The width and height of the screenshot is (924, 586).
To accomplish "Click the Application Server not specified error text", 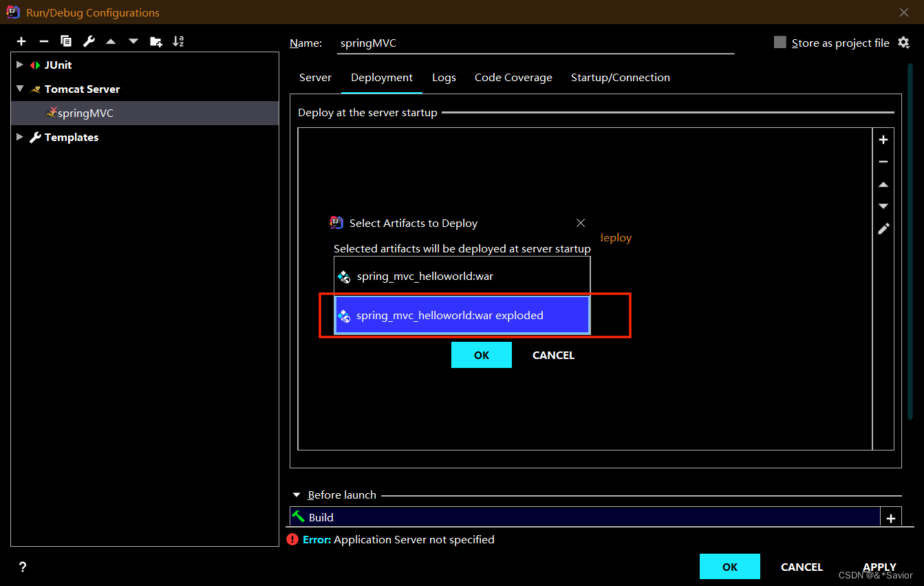I will 414,539.
